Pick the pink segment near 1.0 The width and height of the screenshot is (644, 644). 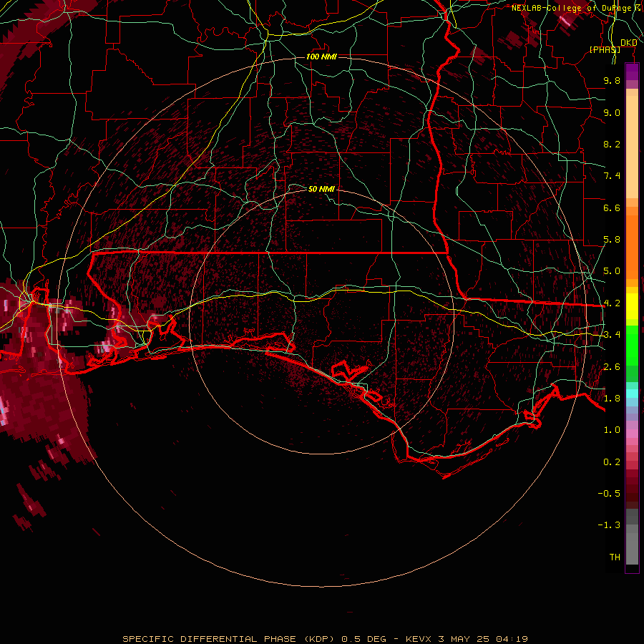[x=632, y=434]
